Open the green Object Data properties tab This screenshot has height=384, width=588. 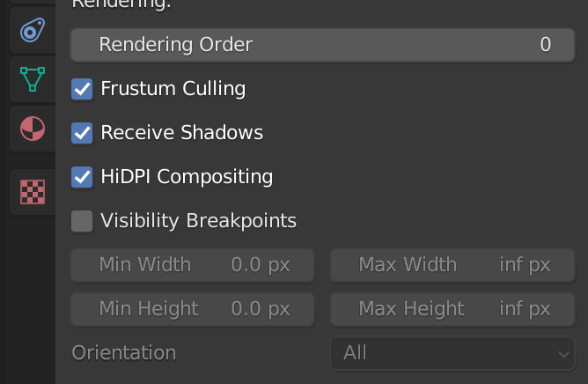pos(33,79)
